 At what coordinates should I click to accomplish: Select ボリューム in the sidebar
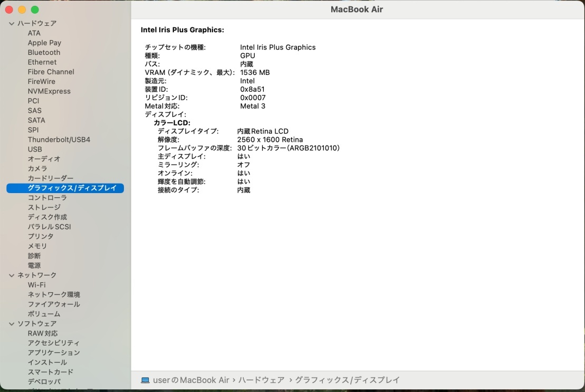point(44,314)
